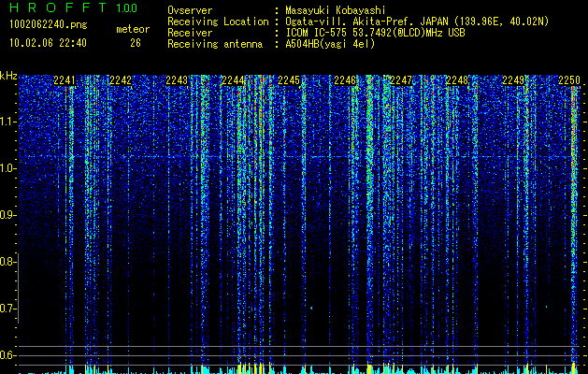Image resolution: width=588 pixels, height=374 pixels.
Task: Click the Ogata-vill. Akita-Pref. JAPAN location text
Action: point(417,22)
